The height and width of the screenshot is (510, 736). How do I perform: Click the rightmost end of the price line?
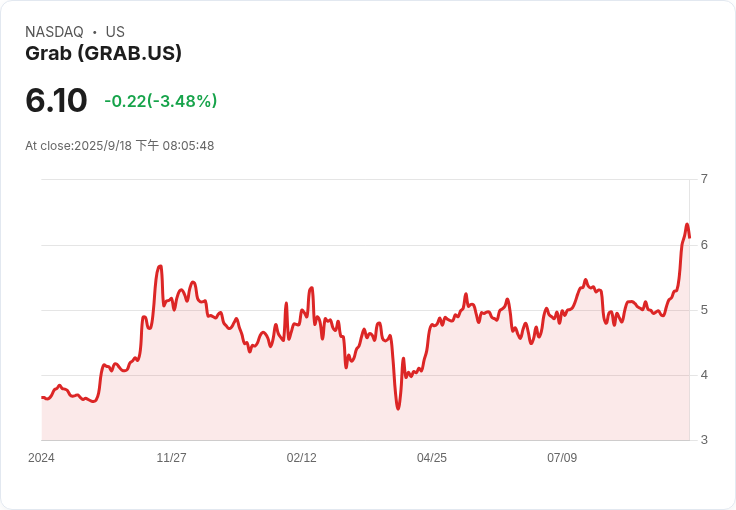690,237
